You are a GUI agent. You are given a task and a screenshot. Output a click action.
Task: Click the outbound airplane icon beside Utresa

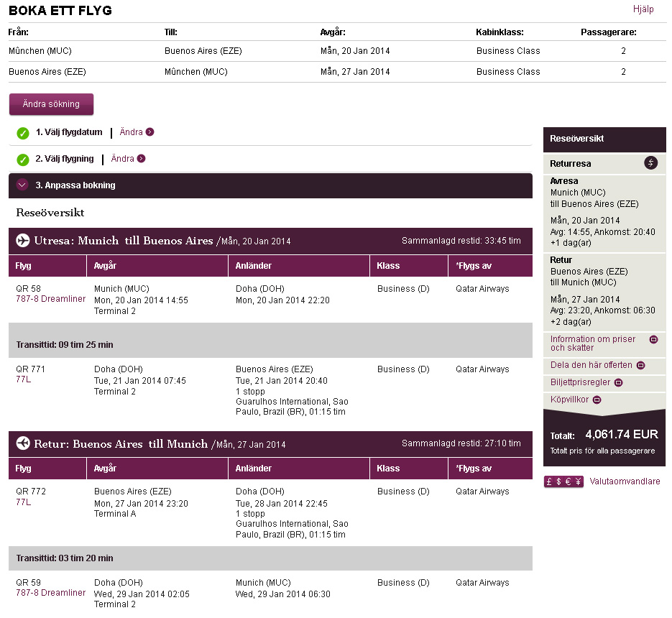click(23, 241)
